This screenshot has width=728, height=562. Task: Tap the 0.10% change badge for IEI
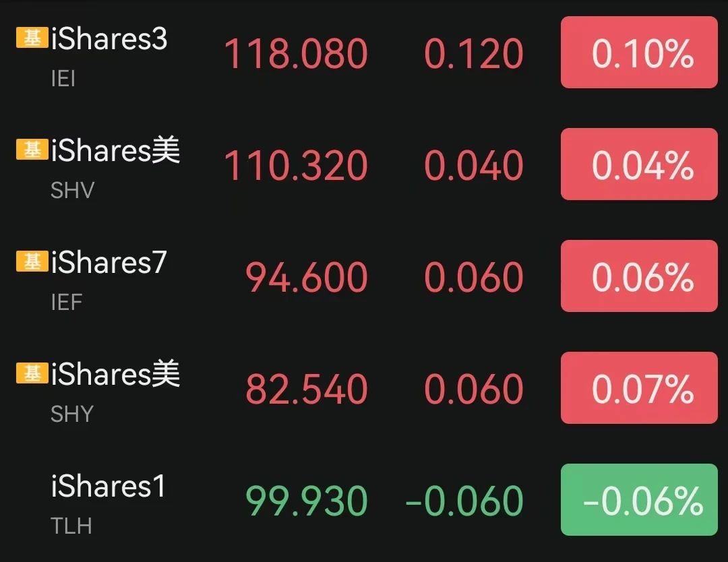[639, 53]
